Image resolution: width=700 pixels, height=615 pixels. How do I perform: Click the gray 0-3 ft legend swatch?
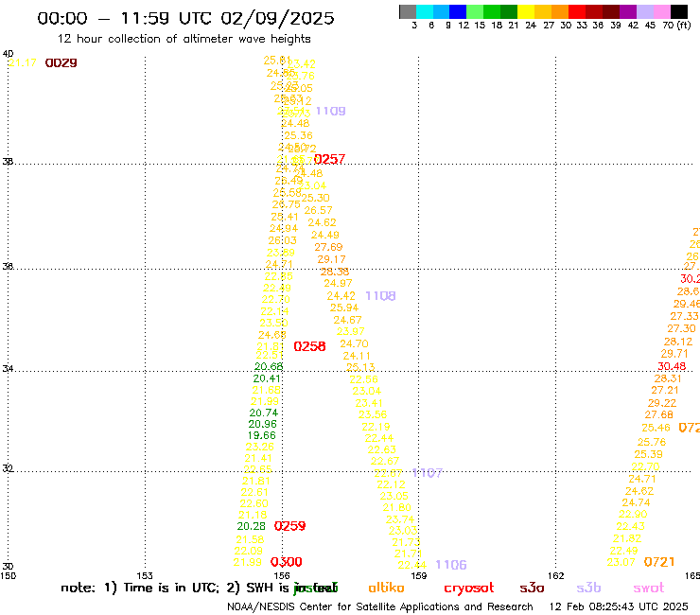[x=408, y=11]
